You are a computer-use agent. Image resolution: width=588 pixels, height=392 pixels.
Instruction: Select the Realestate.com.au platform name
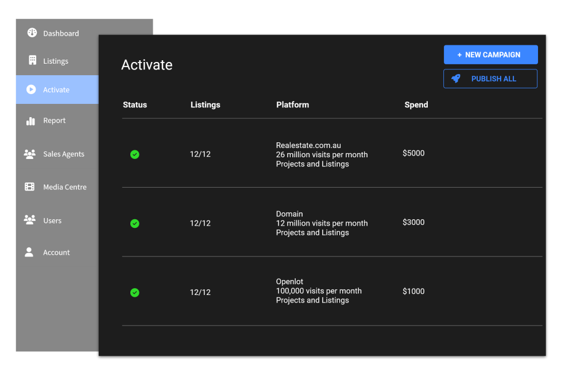tap(308, 145)
